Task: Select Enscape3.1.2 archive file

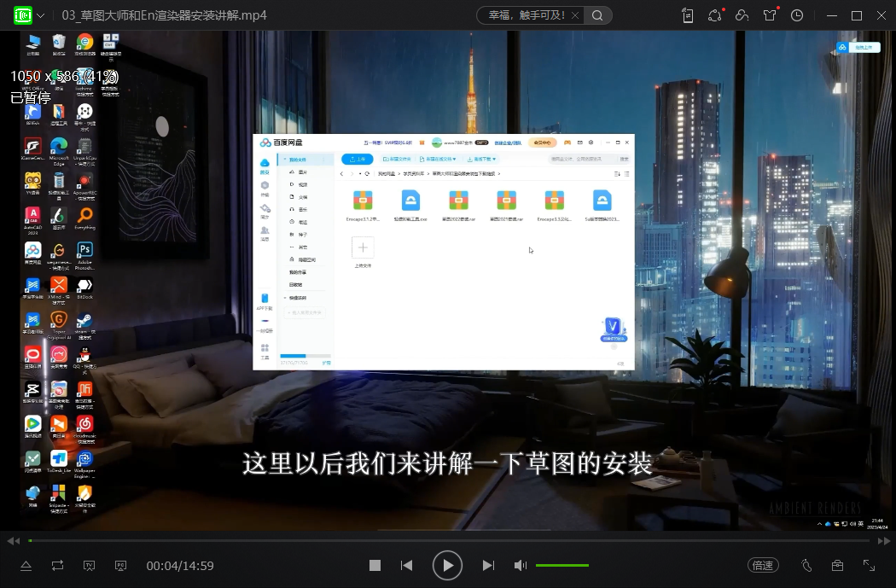Action: pos(363,206)
